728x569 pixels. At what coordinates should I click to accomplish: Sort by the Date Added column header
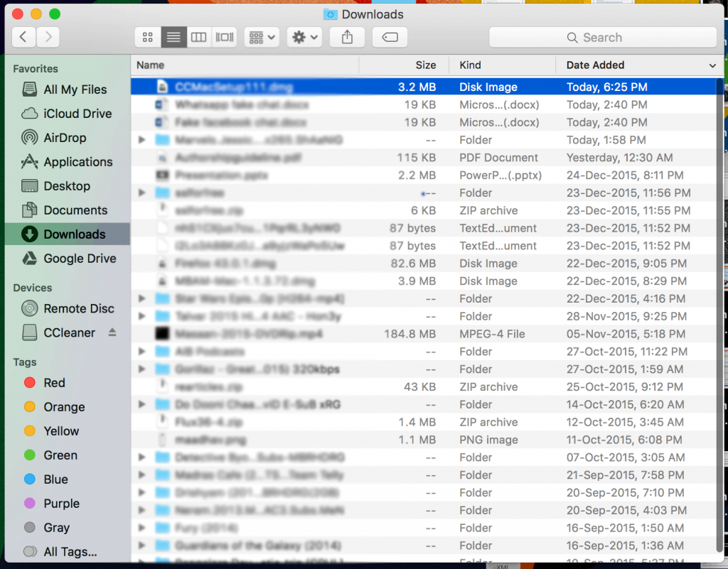pos(639,65)
